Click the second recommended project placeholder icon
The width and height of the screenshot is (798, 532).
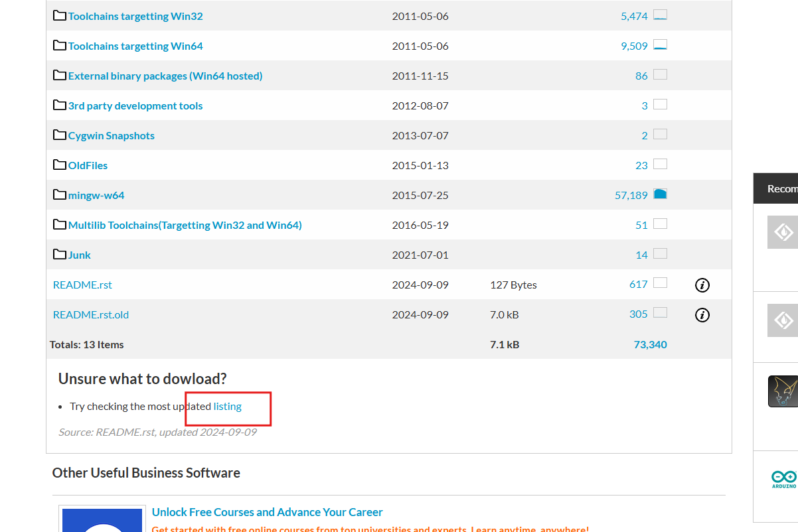[783, 320]
